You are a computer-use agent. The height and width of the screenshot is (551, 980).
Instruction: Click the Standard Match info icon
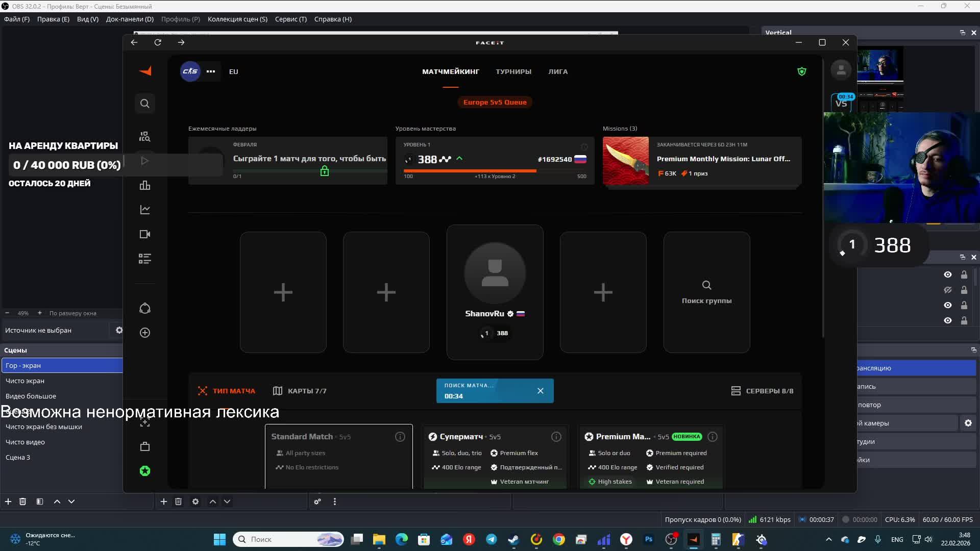pyautogui.click(x=400, y=437)
